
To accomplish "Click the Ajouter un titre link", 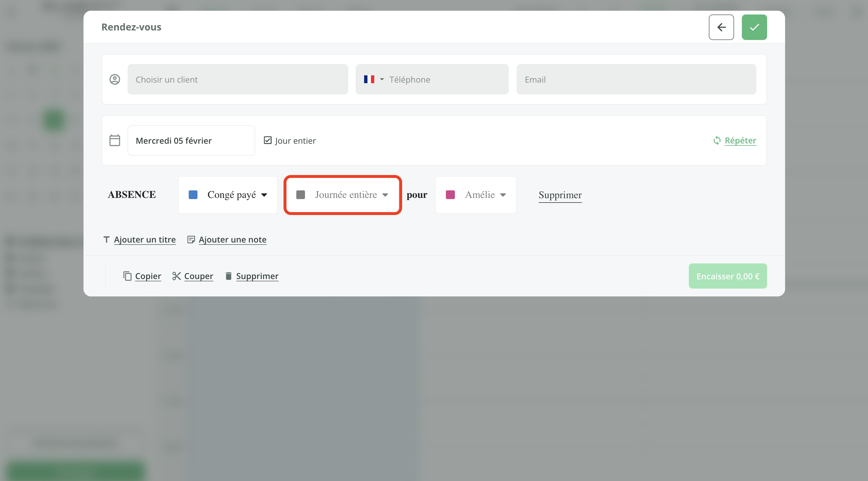I will (145, 240).
